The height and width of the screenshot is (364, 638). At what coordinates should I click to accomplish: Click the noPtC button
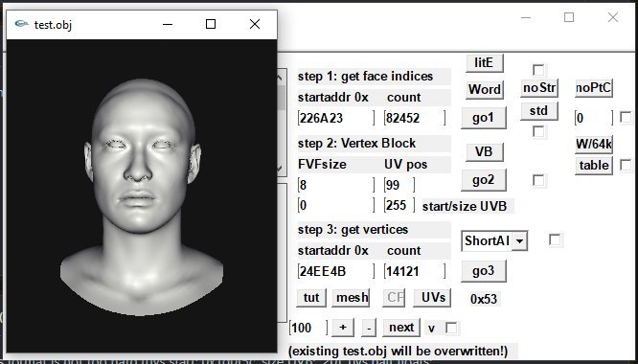(594, 88)
